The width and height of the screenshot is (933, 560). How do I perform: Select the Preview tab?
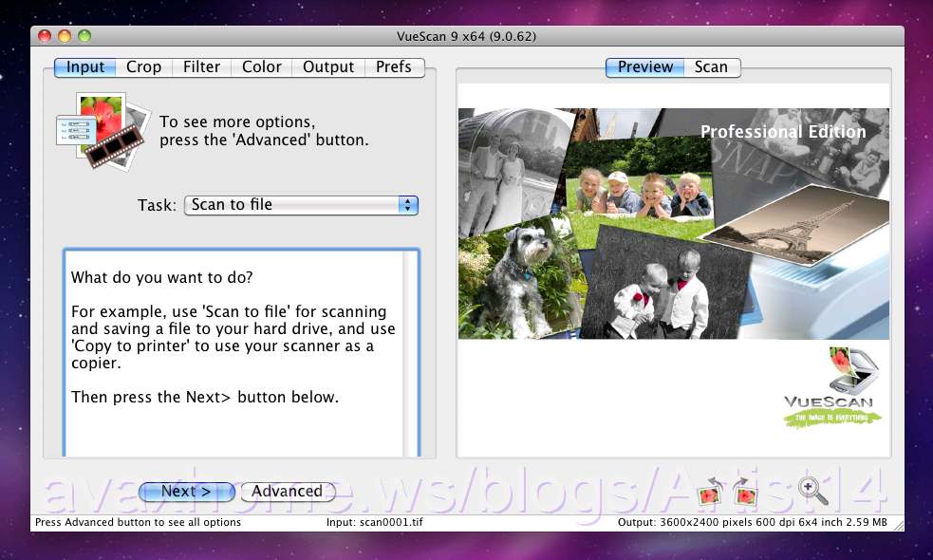pyautogui.click(x=645, y=67)
